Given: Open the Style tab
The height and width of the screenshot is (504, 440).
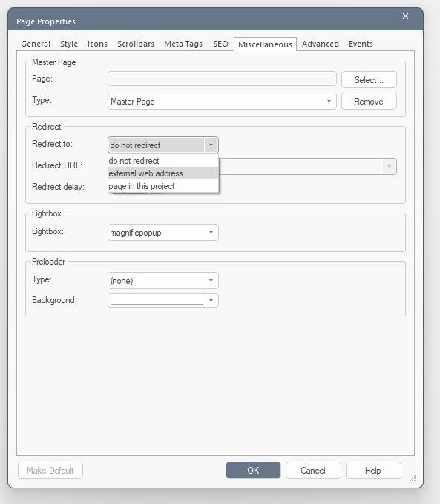Looking at the screenshot, I should click(69, 44).
